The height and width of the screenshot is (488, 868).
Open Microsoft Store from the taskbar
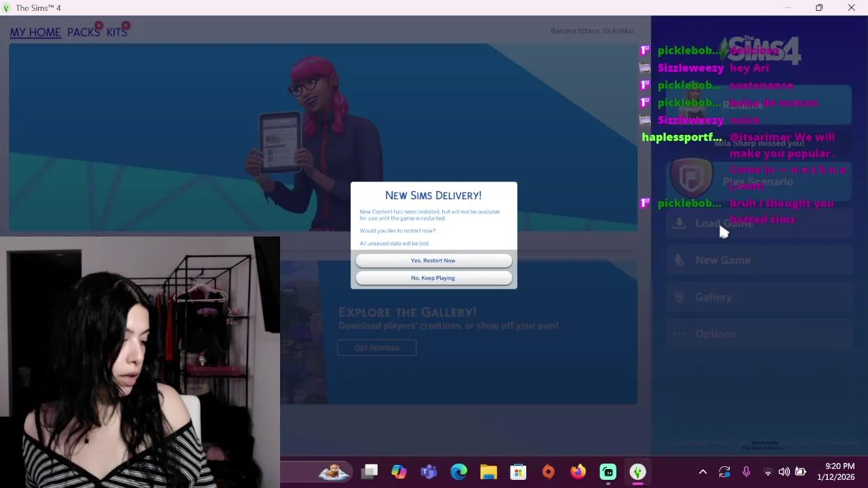pos(518,472)
